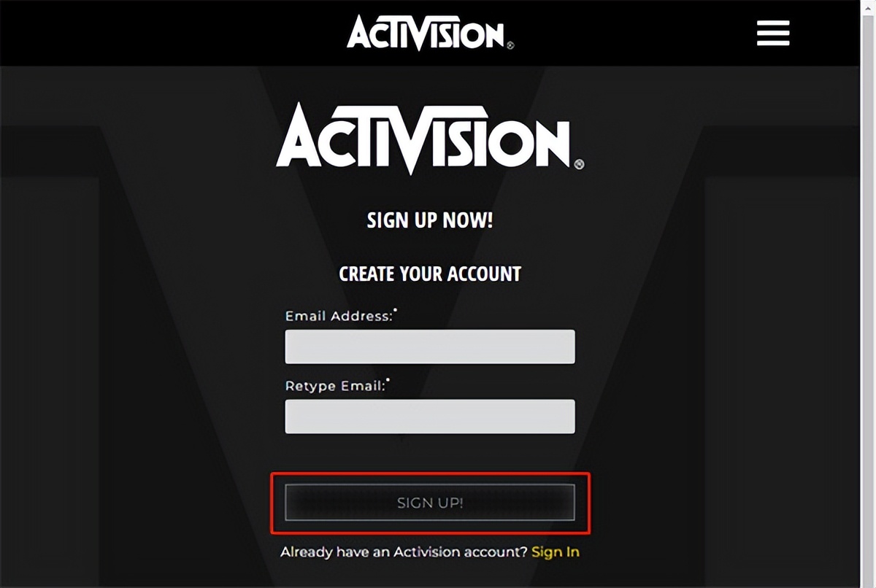
Task: Click the registered trademark symbol beside the large logo
Action: 579,164
